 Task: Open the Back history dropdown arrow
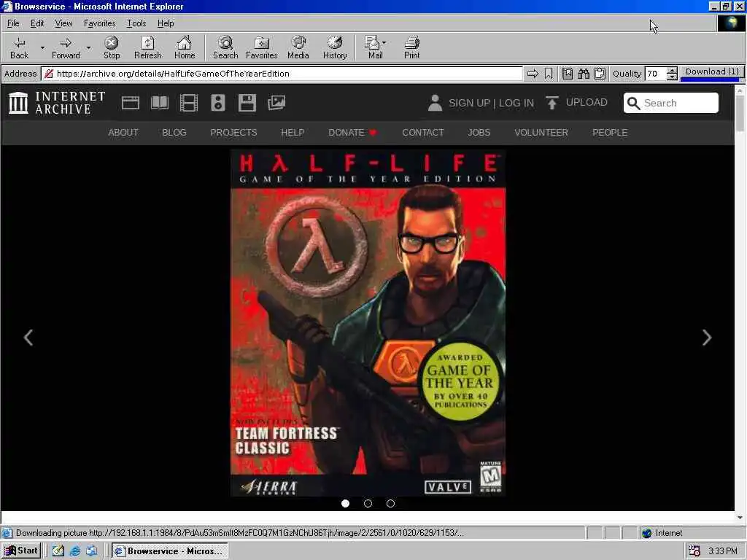42,47
